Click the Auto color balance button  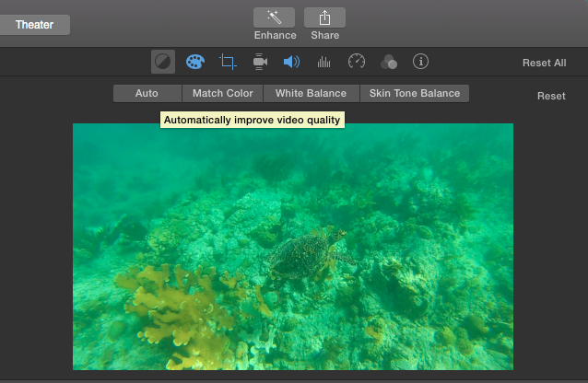click(147, 93)
